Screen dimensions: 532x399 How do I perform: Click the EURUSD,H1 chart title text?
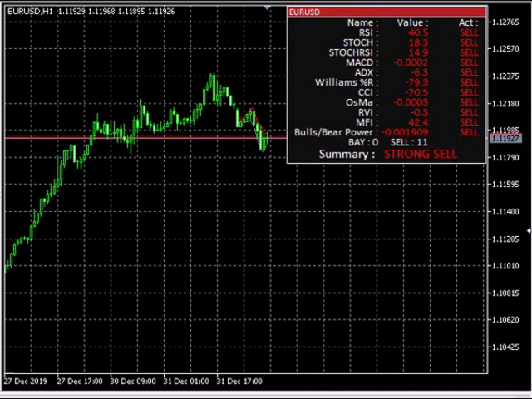pos(30,12)
